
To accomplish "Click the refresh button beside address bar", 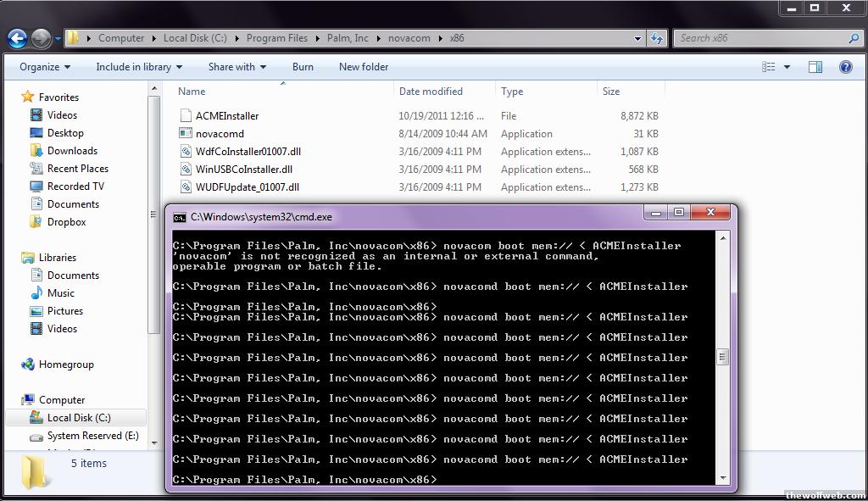I will pyautogui.click(x=657, y=38).
